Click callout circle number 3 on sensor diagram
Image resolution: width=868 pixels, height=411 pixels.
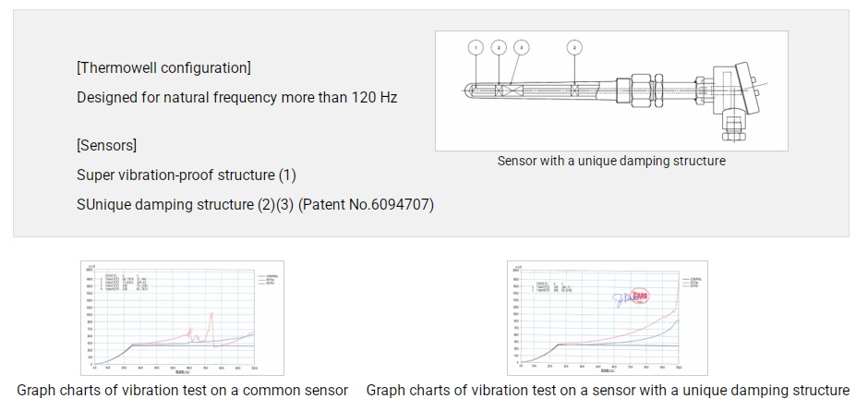pyautogui.click(x=520, y=46)
